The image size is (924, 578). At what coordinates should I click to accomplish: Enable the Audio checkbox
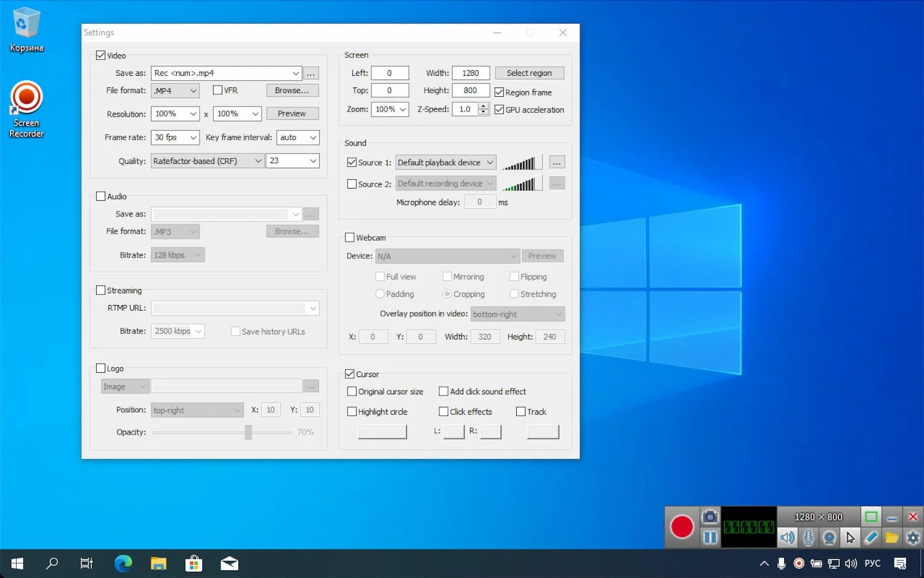(x=100, y=197)
